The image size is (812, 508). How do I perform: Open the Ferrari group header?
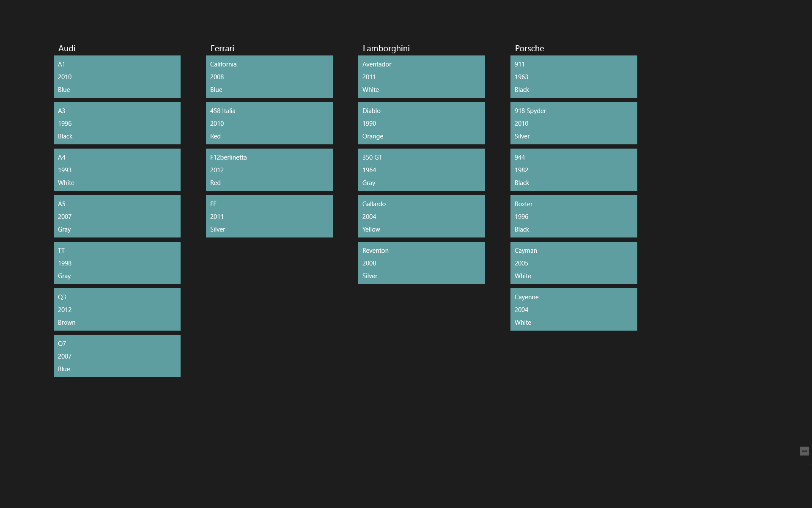click(222, 48)
